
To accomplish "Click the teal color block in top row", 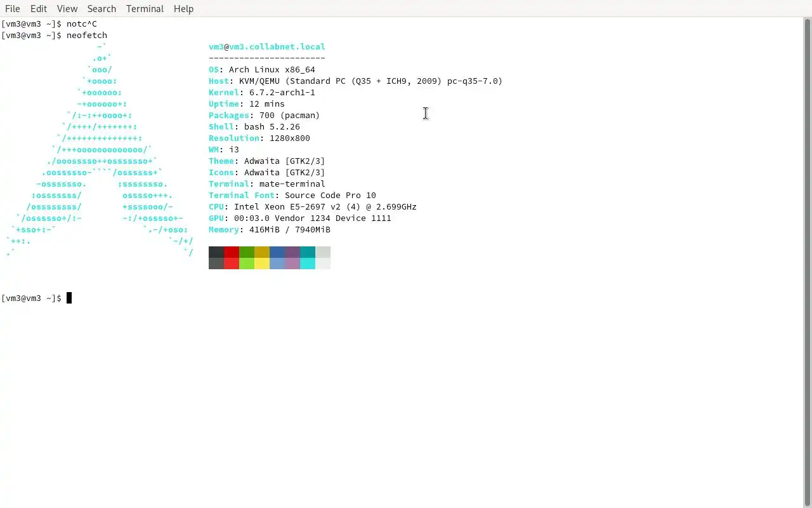I will (308, 252).
